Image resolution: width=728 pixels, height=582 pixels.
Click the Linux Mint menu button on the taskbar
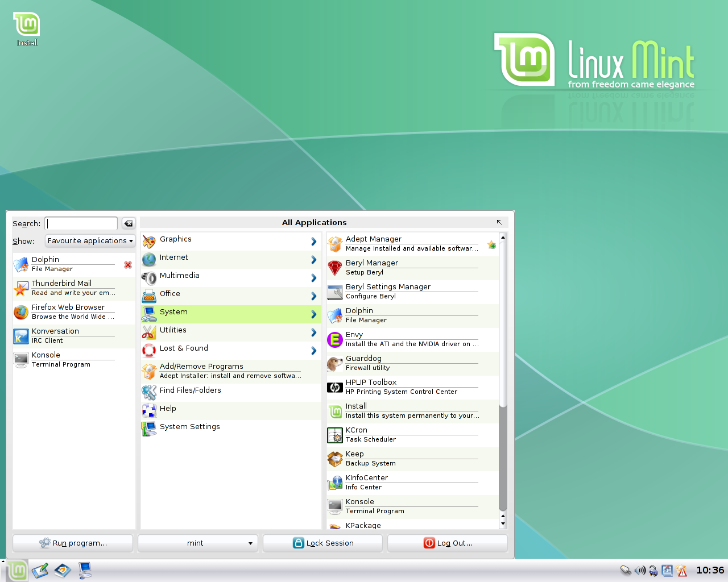pos(17,570)
